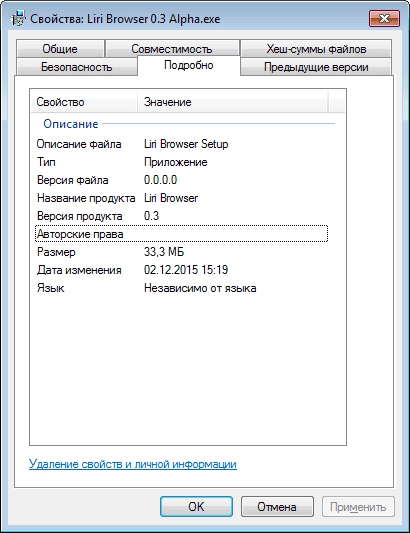The height and width of the screenshot is (533, 410).
Task: Click the Применить button
Action: coord(358,506)
